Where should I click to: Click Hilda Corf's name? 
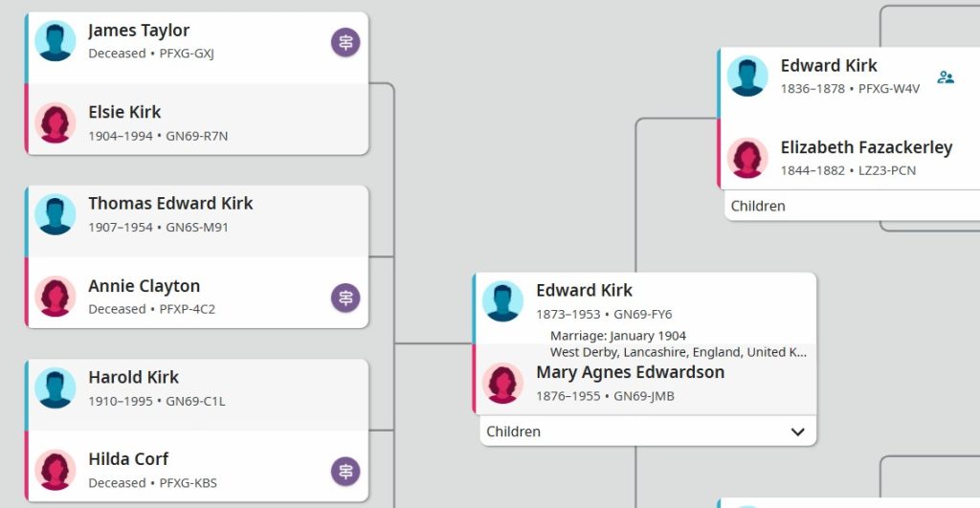pyautogui.click(x=128, y=459)
